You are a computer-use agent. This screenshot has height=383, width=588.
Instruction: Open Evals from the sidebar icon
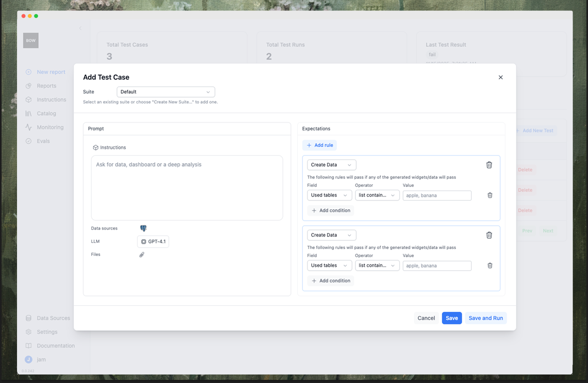tap(29, 141)
